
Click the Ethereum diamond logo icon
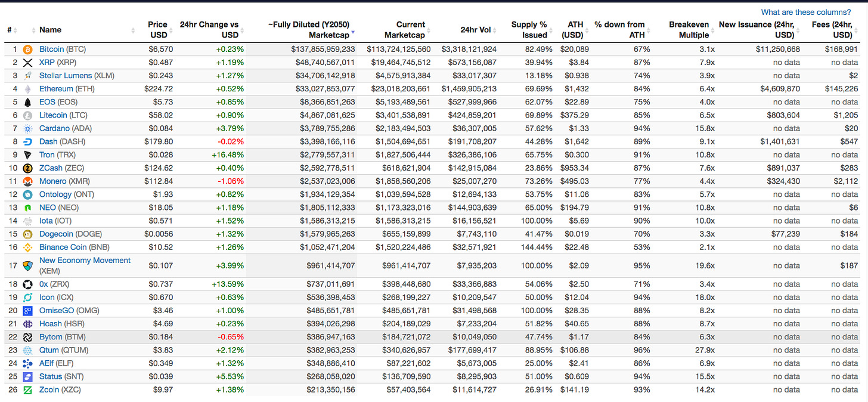tap(27, 89)
